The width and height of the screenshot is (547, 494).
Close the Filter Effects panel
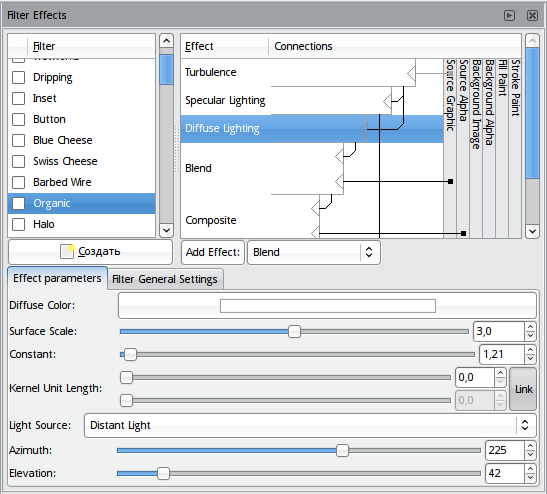[x=532, y=15]
